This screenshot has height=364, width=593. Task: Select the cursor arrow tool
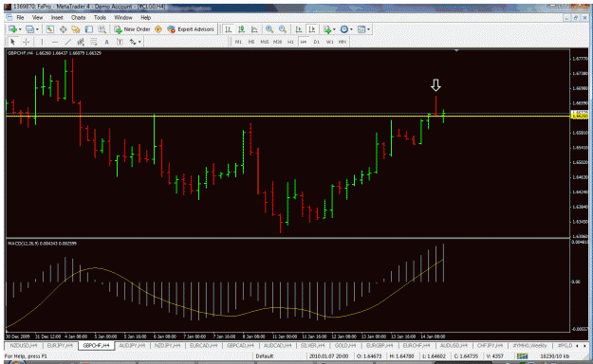pyautogui.click(x=13, y=42)
